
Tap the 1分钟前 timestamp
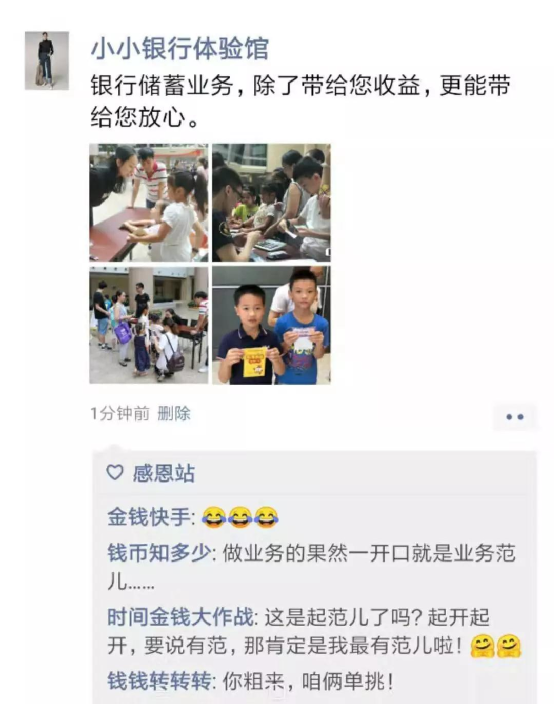click(x=120, y=414)
